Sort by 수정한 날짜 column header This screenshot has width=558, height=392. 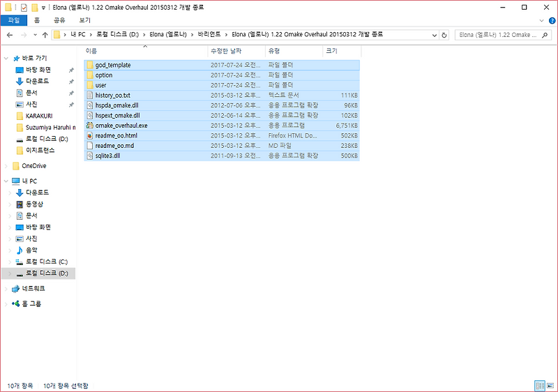tap(236, 51)
